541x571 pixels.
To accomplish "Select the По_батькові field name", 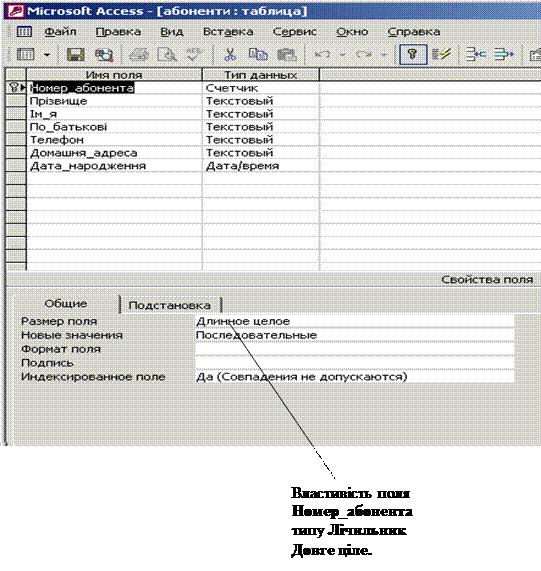I will click(x=114, y=127).
